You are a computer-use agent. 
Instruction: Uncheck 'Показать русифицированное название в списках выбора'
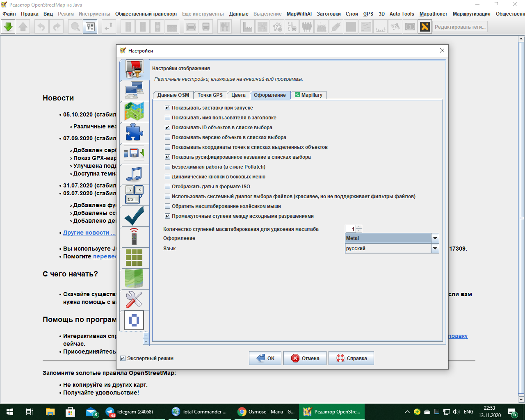167,157
